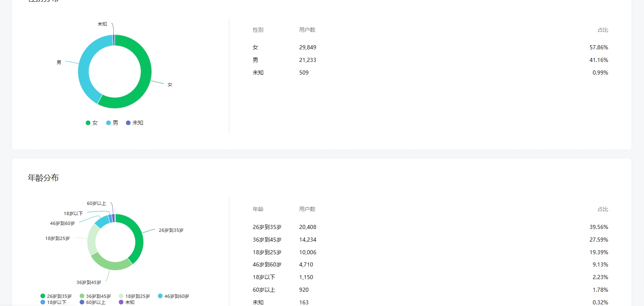
Task: Click the 年龄分布 section title
Action: (x=43, y=178)
